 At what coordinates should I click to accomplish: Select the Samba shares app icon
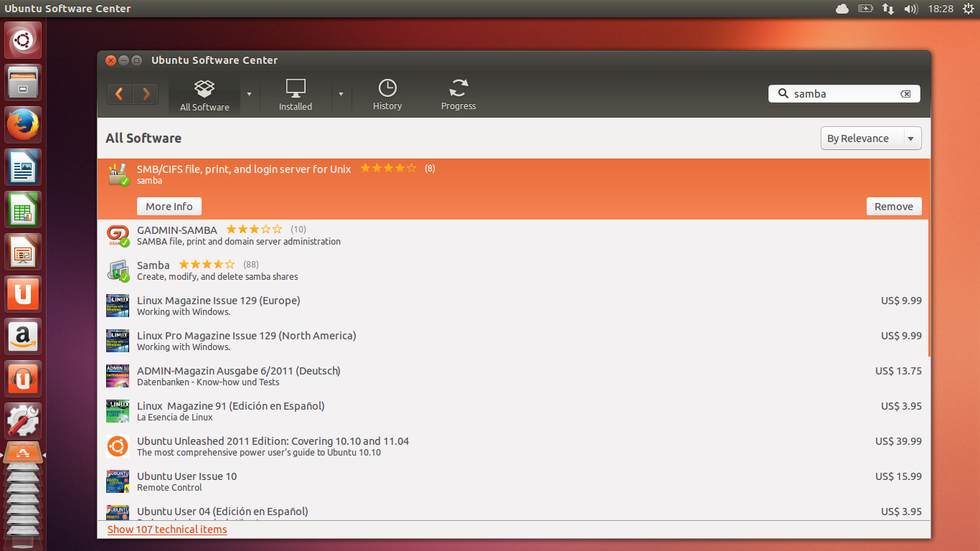[118, 271]
